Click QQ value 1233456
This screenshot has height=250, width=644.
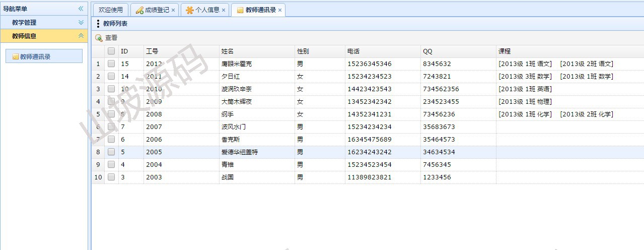437,177
